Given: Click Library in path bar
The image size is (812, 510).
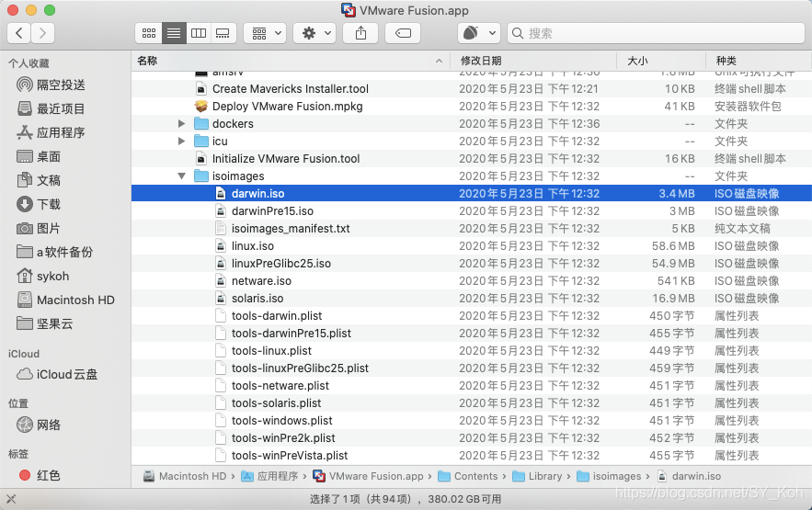Looking at the screenshot, I should (x=537, y=476).
